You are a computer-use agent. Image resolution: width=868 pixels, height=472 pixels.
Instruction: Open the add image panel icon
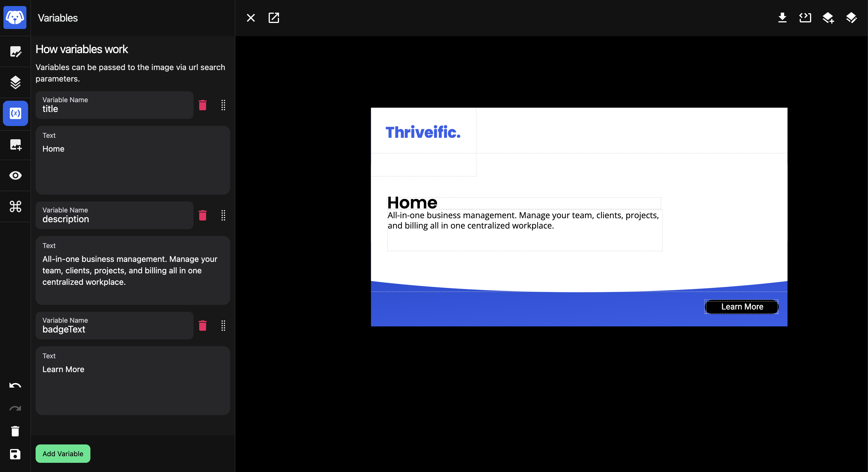[x=15, y=145]
